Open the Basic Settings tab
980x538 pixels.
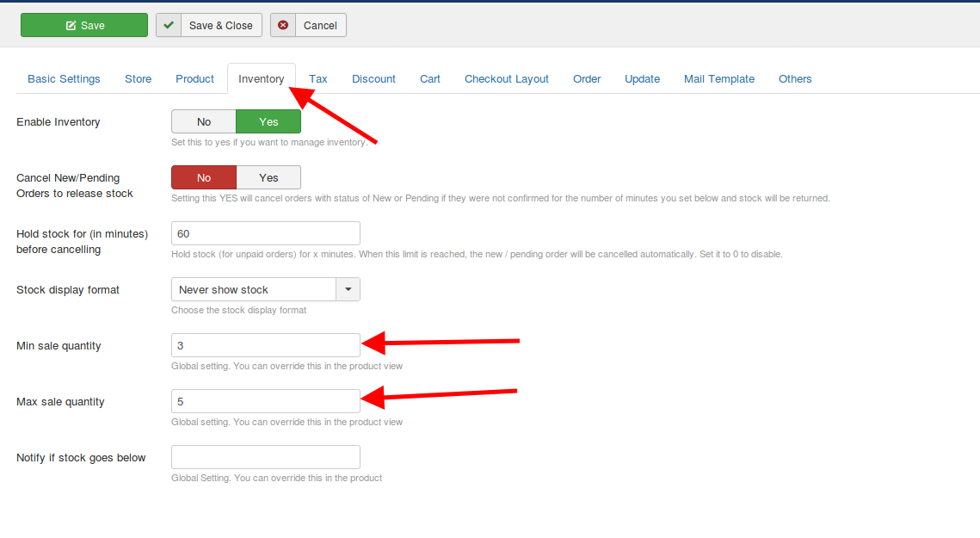tap(64, 79)
